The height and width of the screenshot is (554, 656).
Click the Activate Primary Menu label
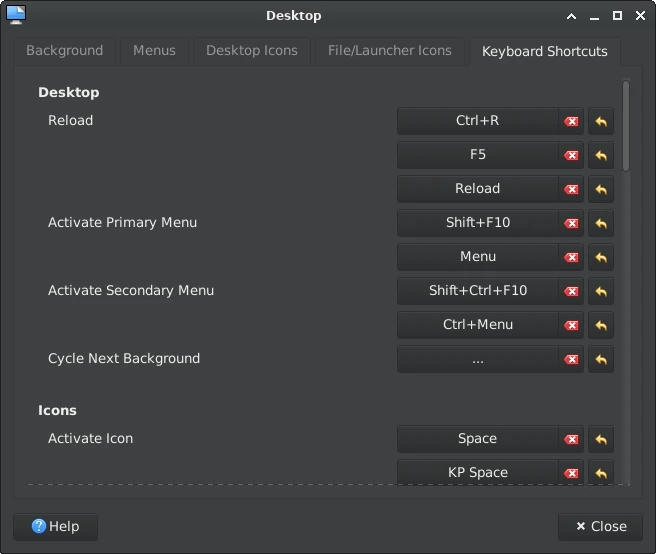[x=123, y=223]
